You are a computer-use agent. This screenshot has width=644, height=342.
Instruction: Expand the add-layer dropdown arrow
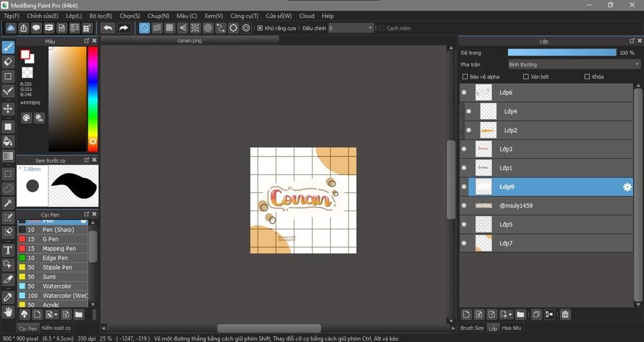tap(510, 314)
